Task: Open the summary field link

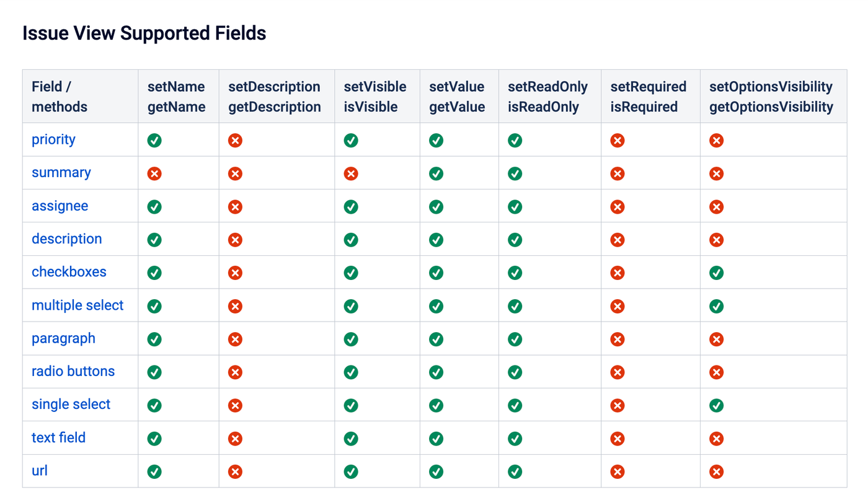Action: pos(61,172)
